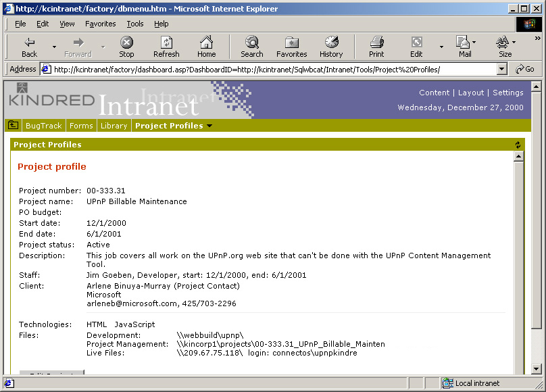Select the Project Profiles tab
The height and width of the screenshot is (392, 546).
coord(169,126)
